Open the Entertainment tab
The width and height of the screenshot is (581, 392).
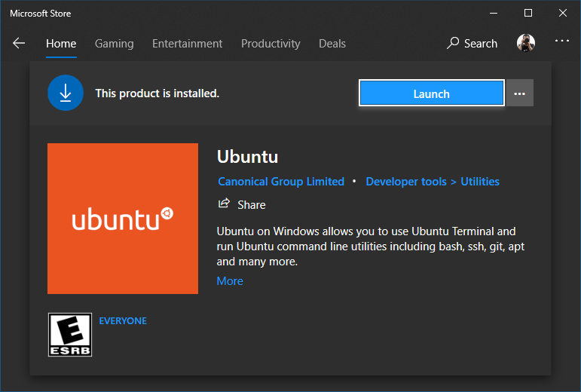(x=187, y=44)
